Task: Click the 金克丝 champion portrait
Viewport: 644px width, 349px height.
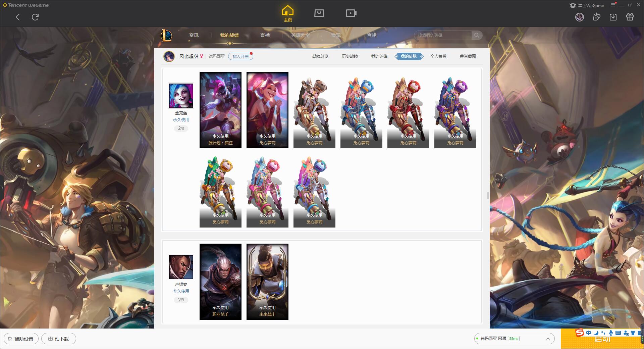Action: (181, 96)
